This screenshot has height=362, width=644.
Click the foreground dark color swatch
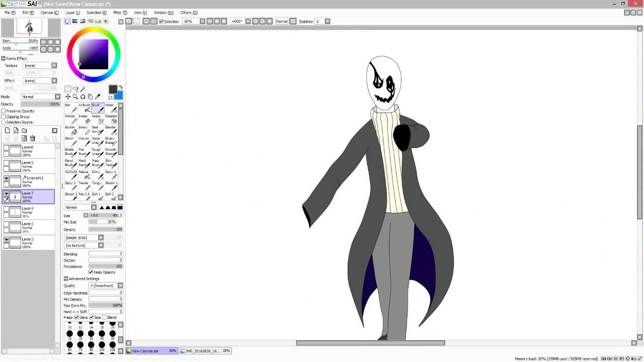113,89
